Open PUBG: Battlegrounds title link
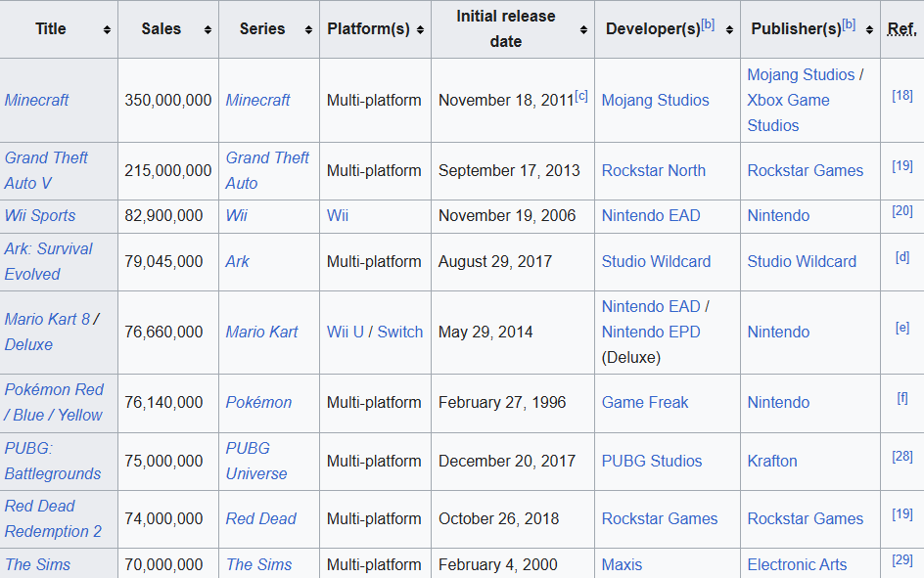The width and height of the screenshot is (924, 578). click(53, 461)
